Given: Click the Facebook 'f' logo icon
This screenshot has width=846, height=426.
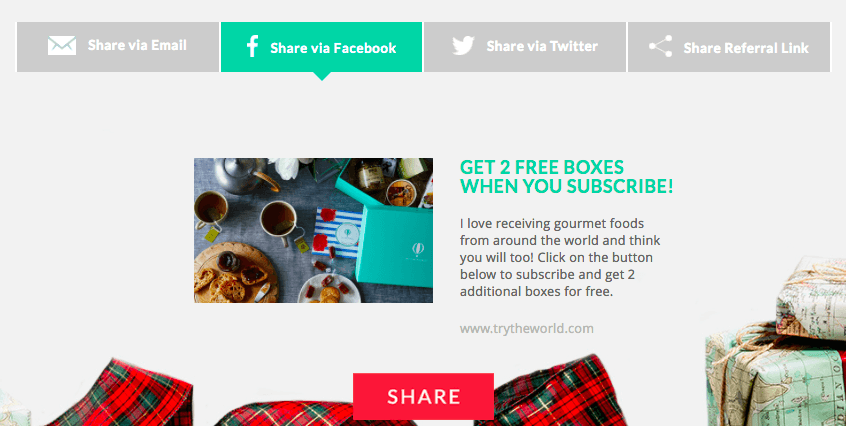Looking at the screenshot, I should pyautogui.click(x=252, y=46).
